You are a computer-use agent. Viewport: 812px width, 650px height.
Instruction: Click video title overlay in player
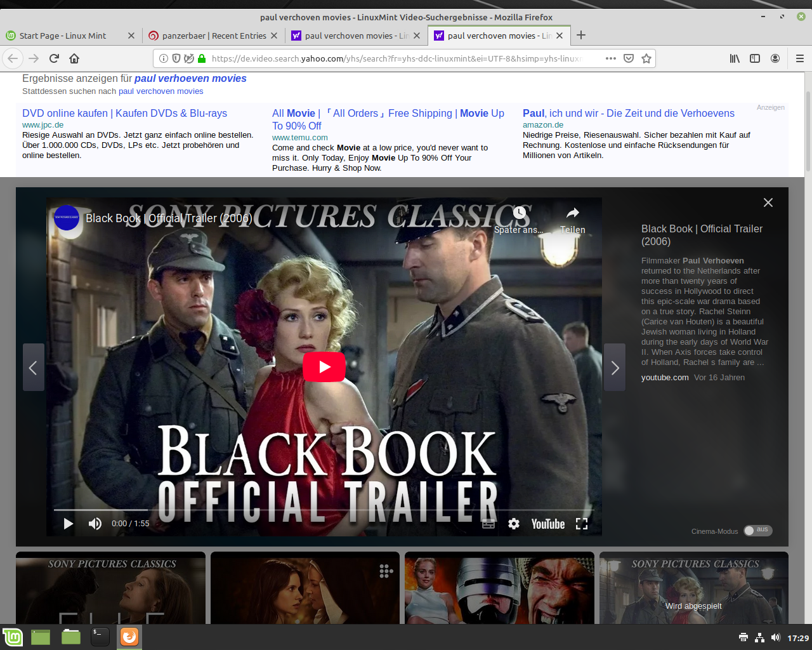pyautogui.click(x=169, y=218)
